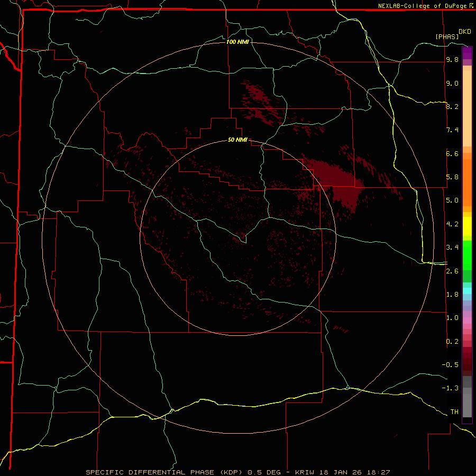Viewport: 476px width, 476px height.
Task: Pick the yellow segment of the color bar
Action: (467, 226)
